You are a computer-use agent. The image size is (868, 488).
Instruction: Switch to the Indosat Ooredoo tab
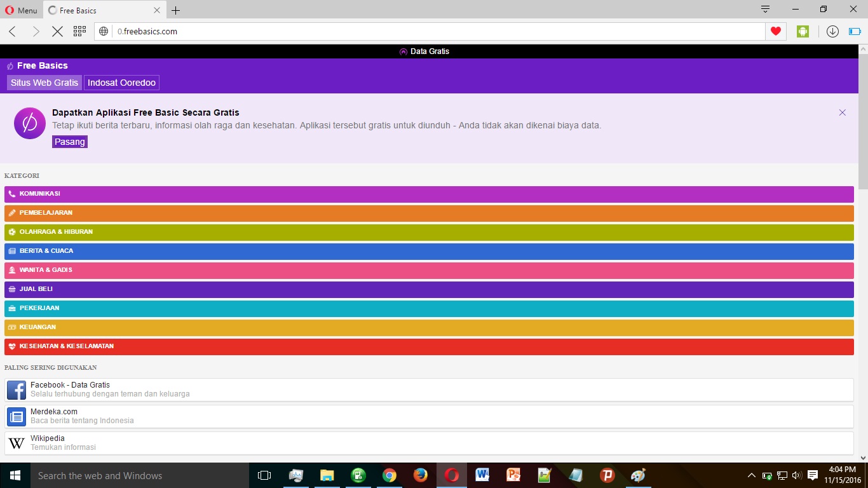pyautogui.click(x=121, y=83)
